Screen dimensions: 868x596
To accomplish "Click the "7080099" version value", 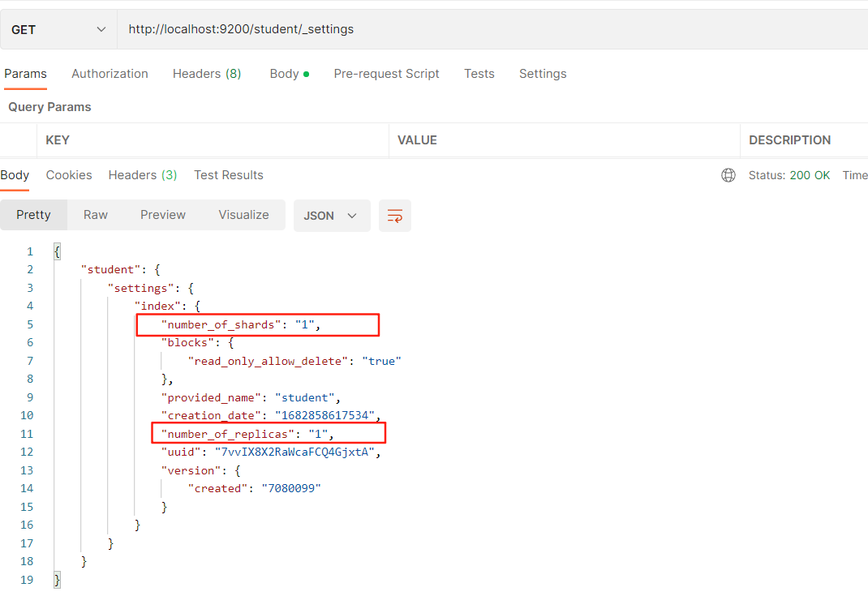I will point(291,489).
